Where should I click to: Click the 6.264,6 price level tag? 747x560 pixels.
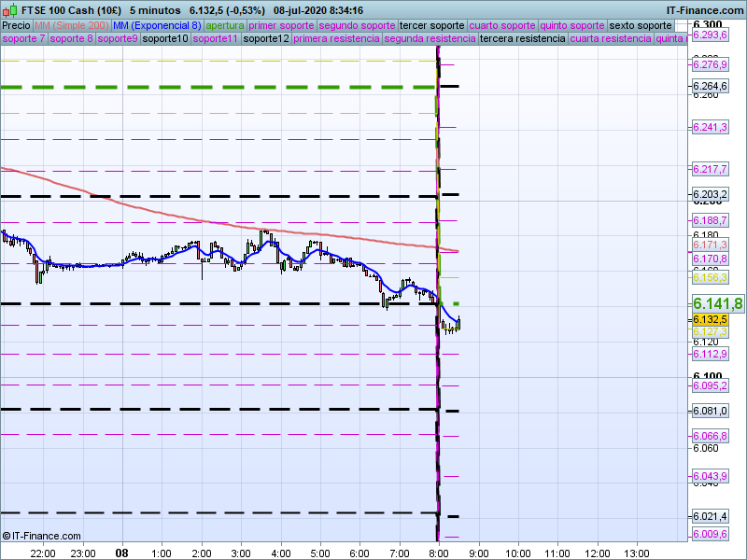click(x=710, y=87)
